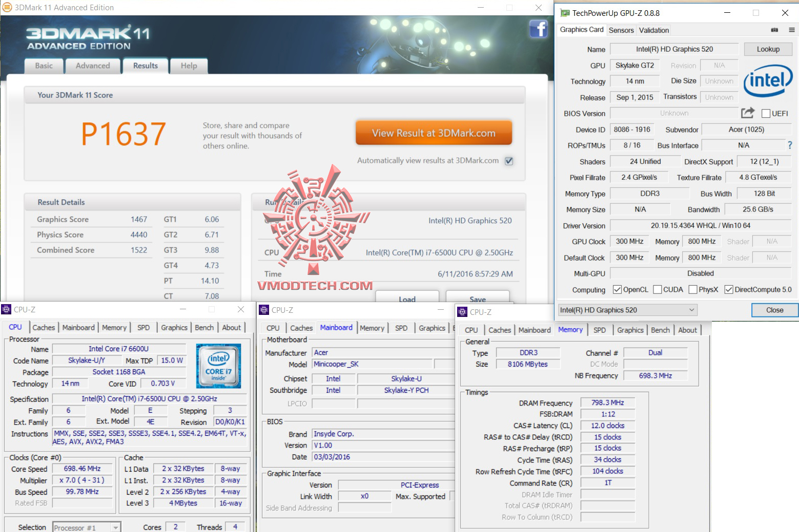
Task: Click the GPU value Skylake GT2
Action: tap(634, 66)
